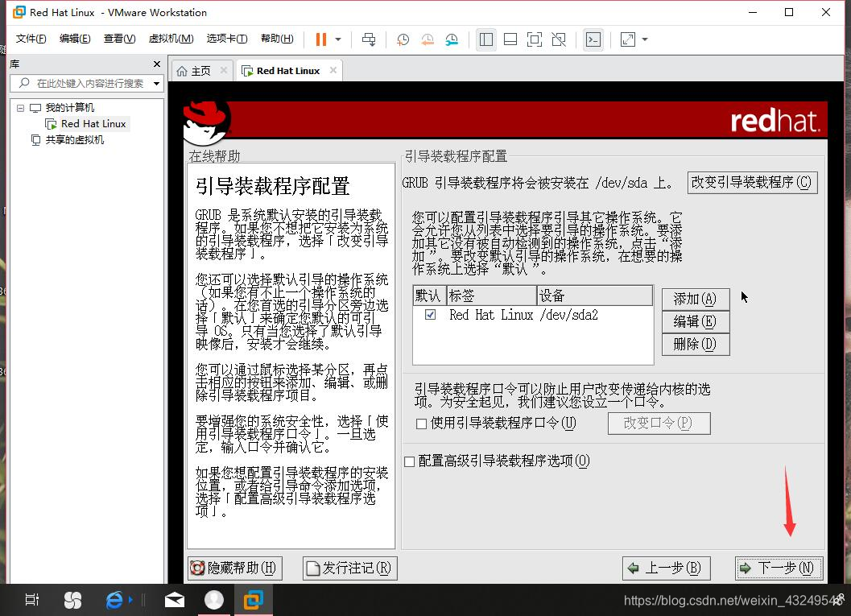This screenshot has width=851, height=616.
Task: Open the pinwheel app on taskbar
Action: pyautogui.click(x=72, y=600)
